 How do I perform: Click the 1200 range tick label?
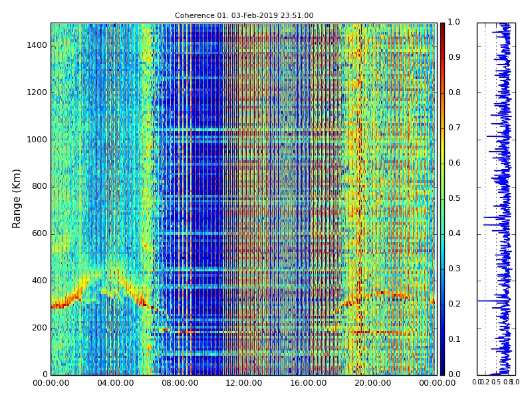(37, 92)
